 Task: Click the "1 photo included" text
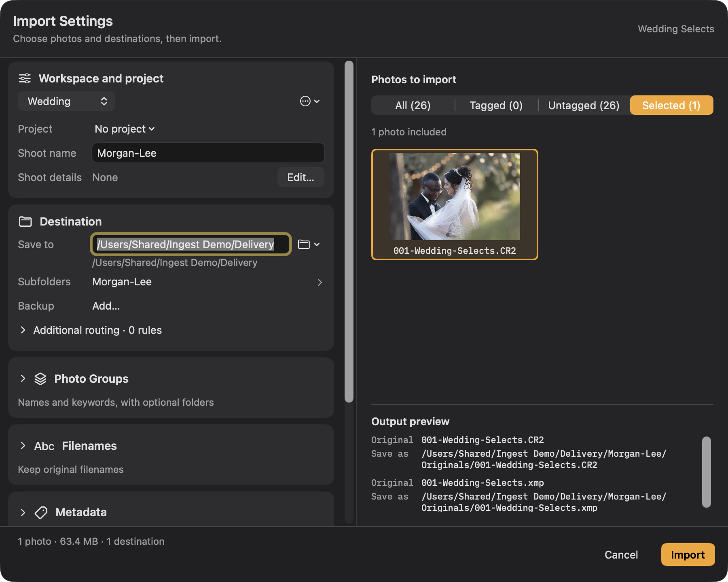click(409, 132)
